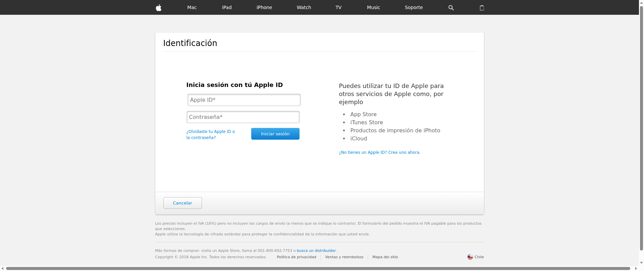Click the Copyright 2018 Apple Inc. text
Image resolution: width=644 pixels, height=271 pixels.
211,257
